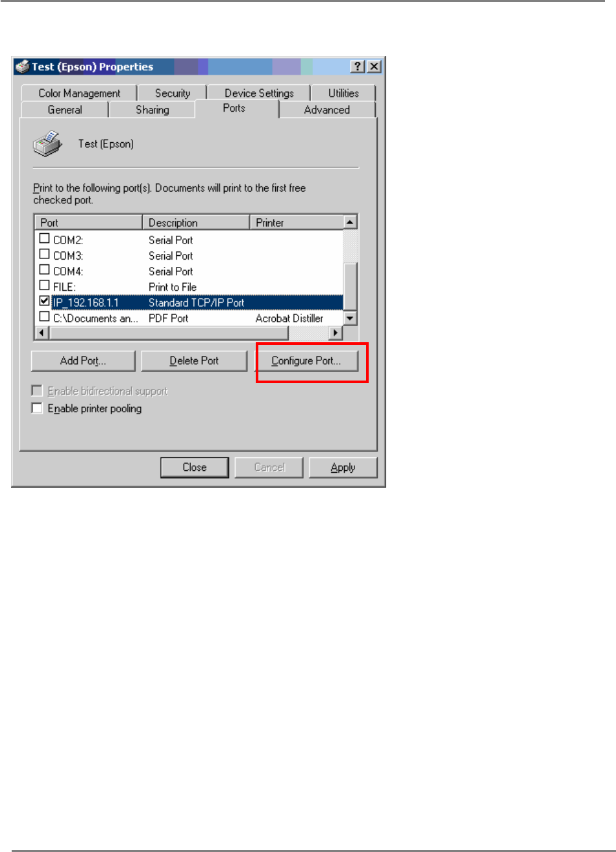Click the question mark help button
This screenshot has width=616, height=852.
(358, 67)
